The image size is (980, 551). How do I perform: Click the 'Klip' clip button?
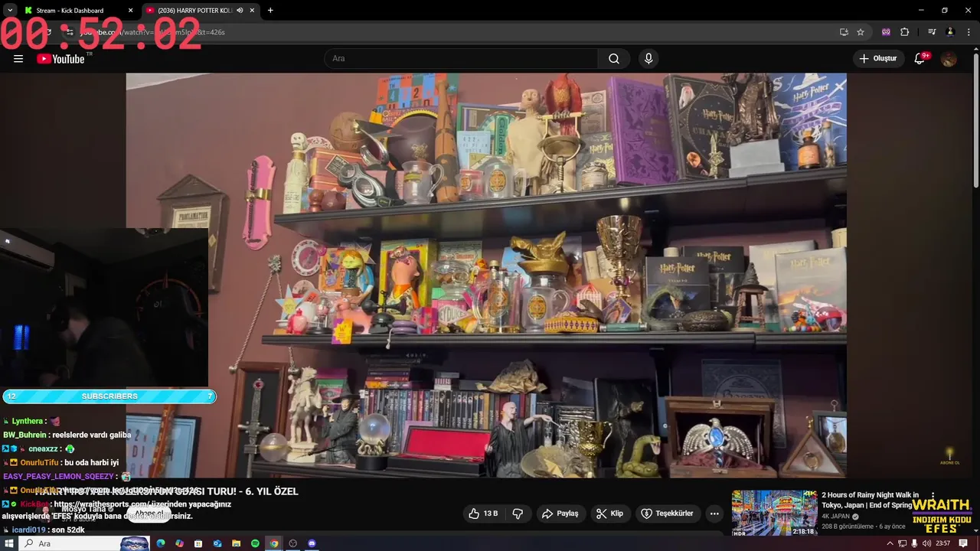point(609,514)
